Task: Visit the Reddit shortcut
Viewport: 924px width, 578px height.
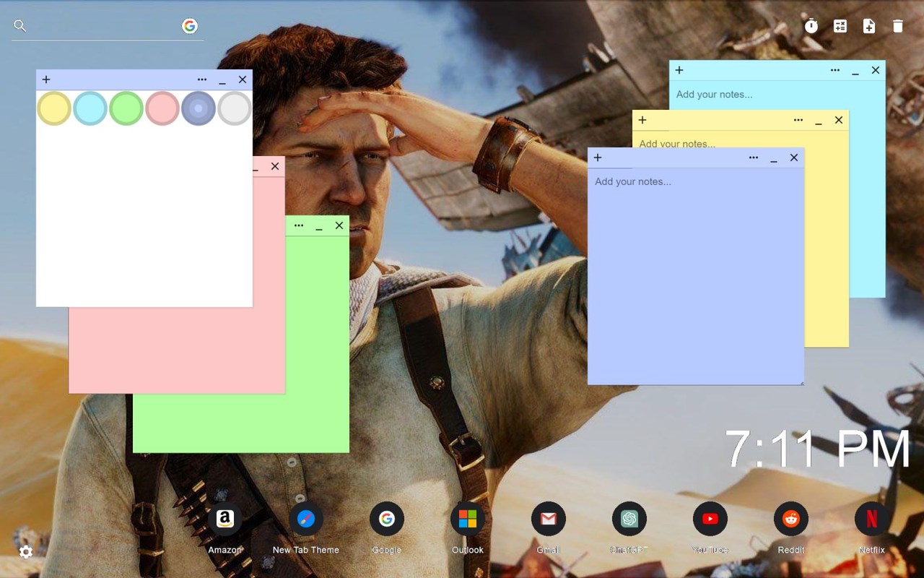Action: [x=791, y=519]
